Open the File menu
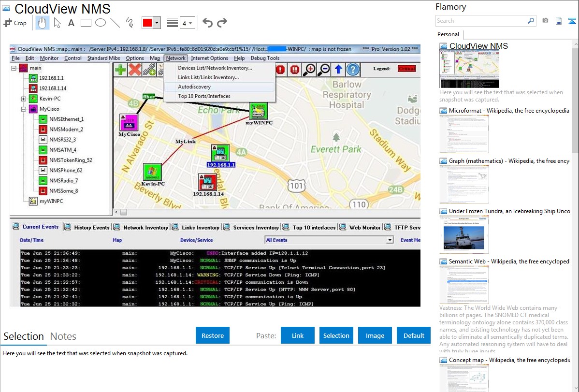The width and height of the screenshot is (579, 392). coord(15,58)
